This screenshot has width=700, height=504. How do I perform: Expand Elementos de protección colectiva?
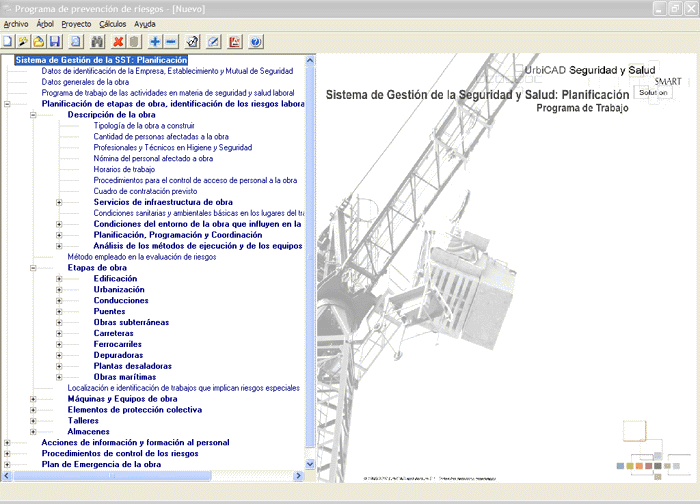(33, 410)
